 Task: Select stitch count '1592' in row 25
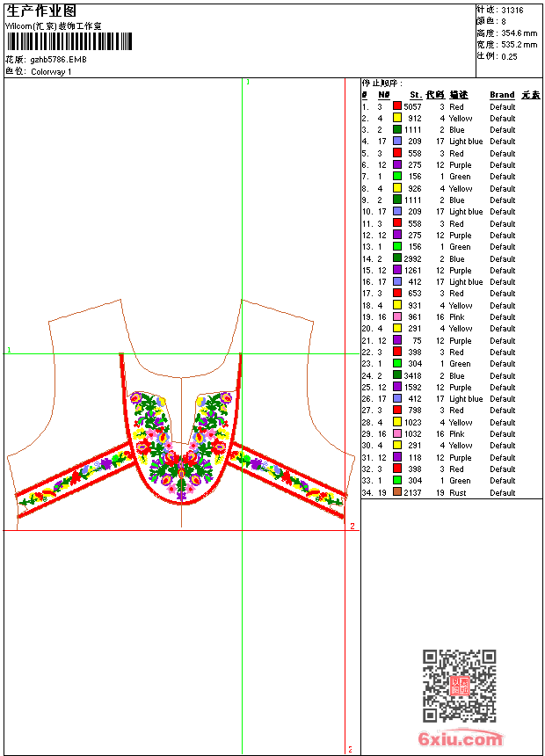click(412, 387)
